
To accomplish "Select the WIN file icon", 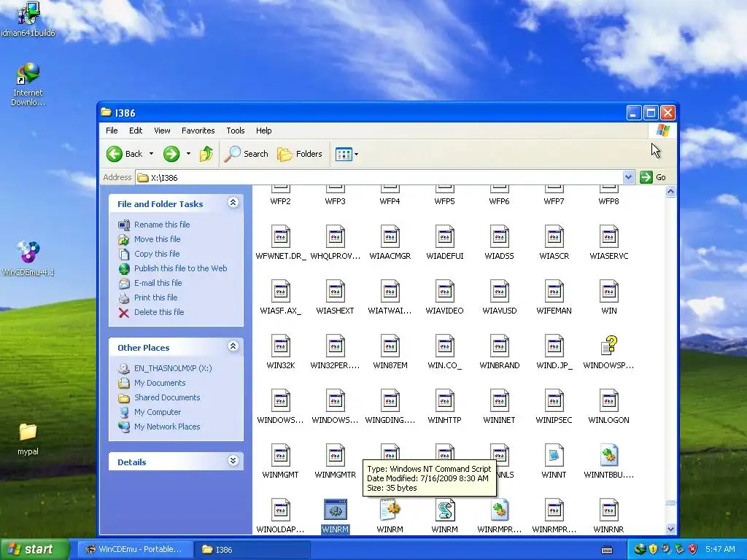I will (609, 292).
